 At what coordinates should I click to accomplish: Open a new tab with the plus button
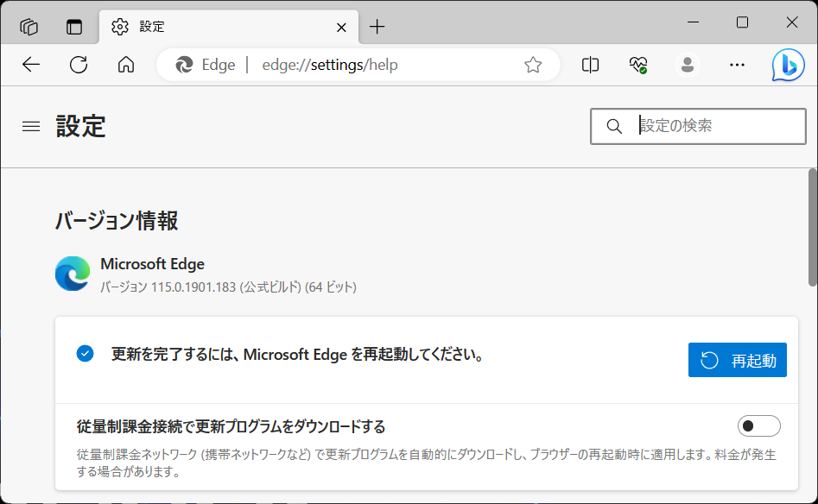pyautogui.click(x=377, y=27)
